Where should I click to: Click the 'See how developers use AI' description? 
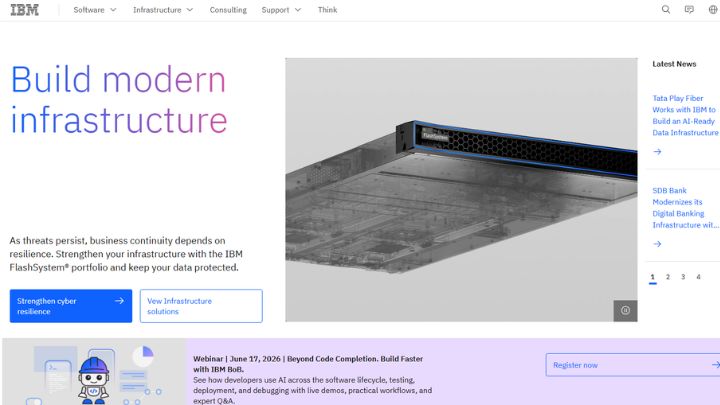312,390
